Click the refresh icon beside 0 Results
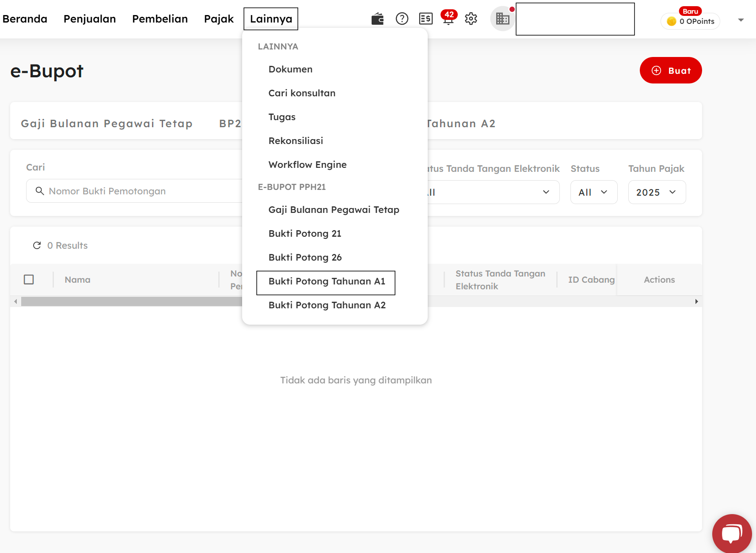 [37, 246]
